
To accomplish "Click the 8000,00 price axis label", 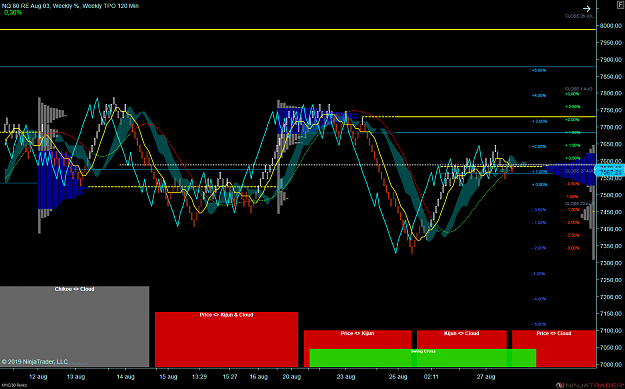I will pyautogui.click(x=611, y=26).
